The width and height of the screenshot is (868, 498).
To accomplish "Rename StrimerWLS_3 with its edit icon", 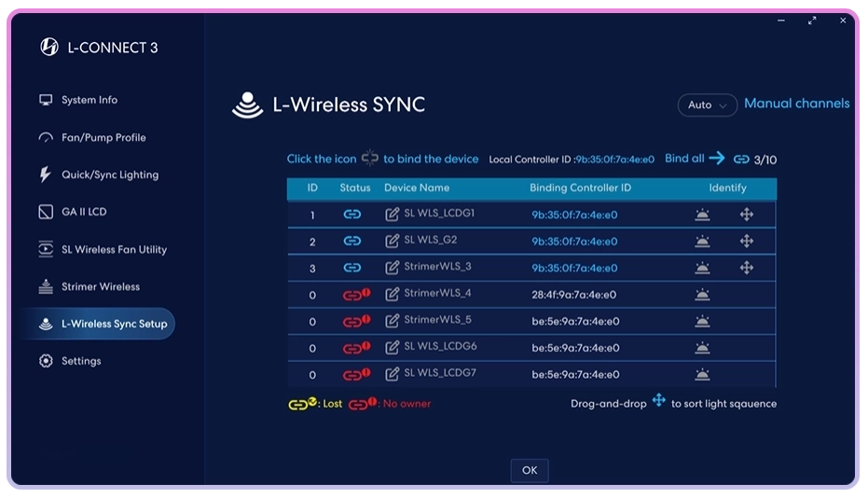I will (392, 268).
